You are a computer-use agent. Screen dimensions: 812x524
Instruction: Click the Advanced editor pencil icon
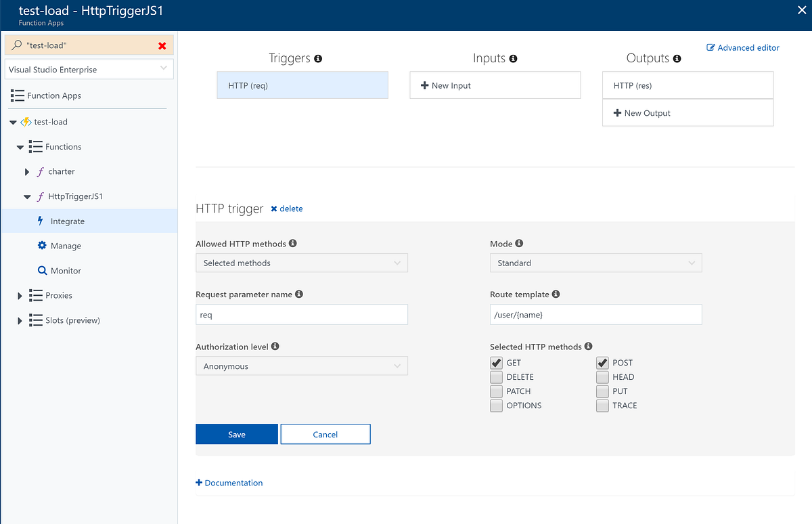(710, 47)
